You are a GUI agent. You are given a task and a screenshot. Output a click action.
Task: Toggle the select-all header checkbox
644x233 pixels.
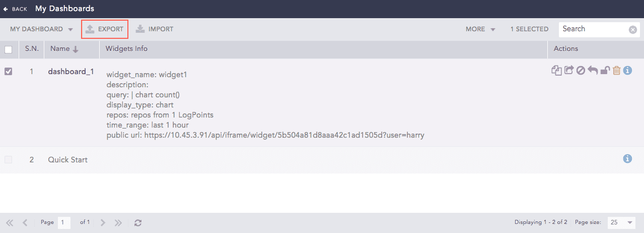9,49
